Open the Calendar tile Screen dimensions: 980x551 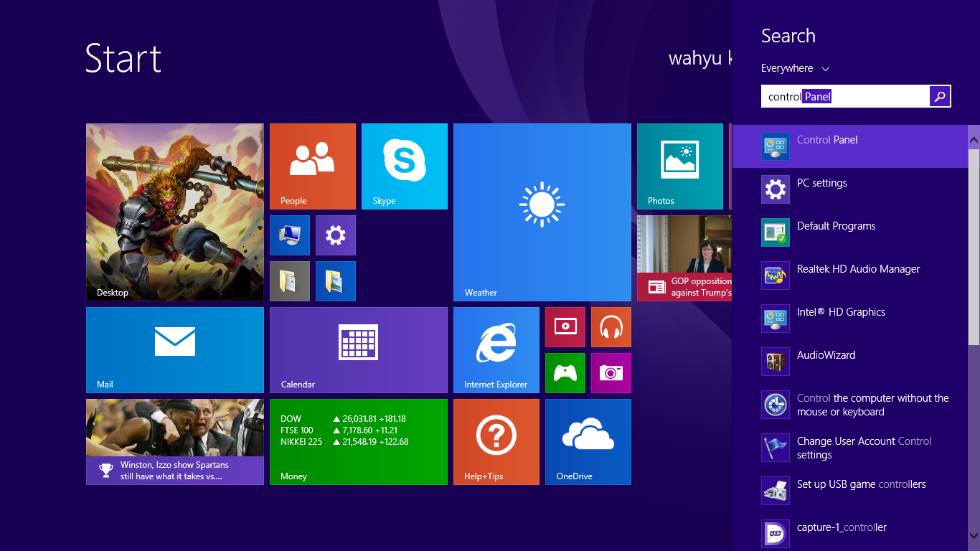point(359,350)
